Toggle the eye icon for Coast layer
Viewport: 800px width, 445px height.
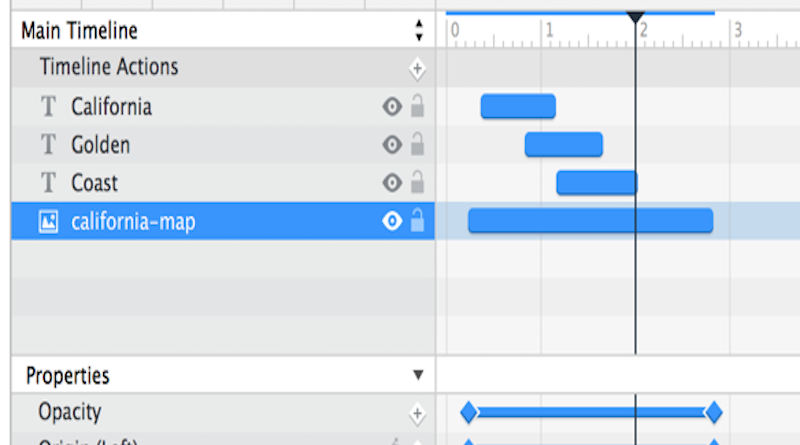pos(392,183)
